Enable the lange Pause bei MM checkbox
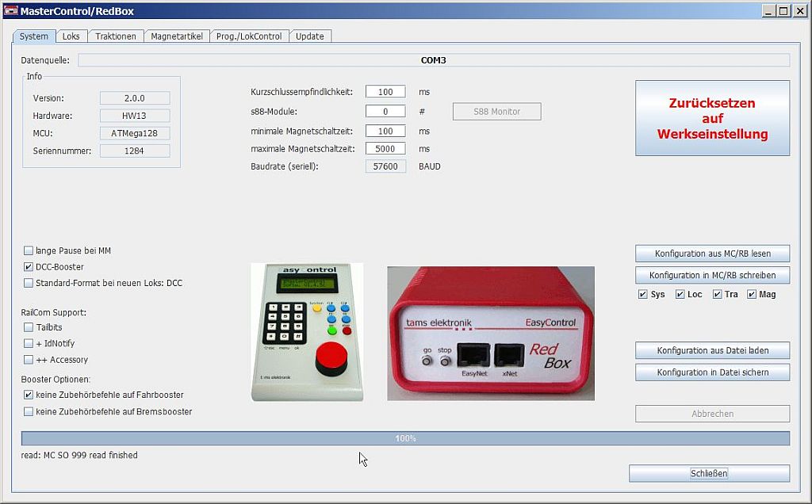This screenshot has width=812, height=504. (x=29, y=250)
